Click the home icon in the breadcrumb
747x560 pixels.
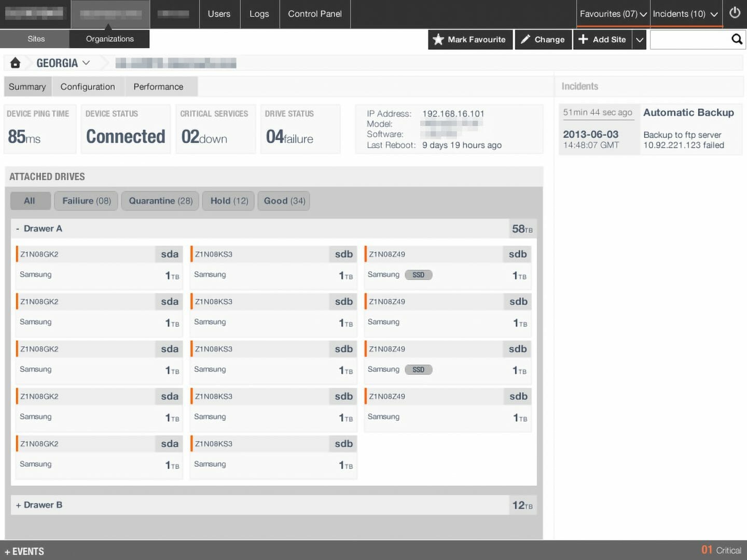pos(15,62)
